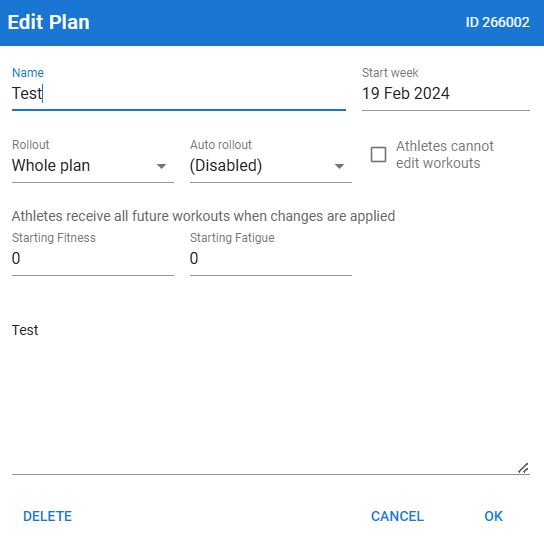
Task: Confirm changes with the OK button
Action: (493, 516)
